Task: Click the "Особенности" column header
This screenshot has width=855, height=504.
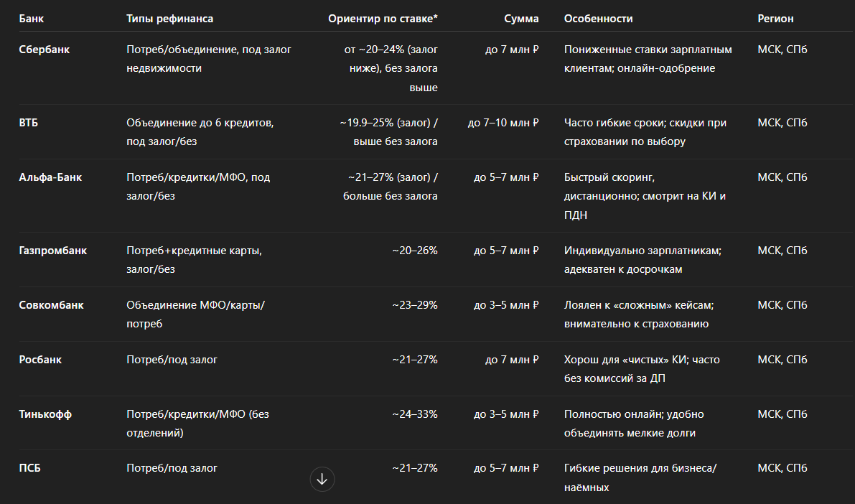Action: click(x=598, y=19)
